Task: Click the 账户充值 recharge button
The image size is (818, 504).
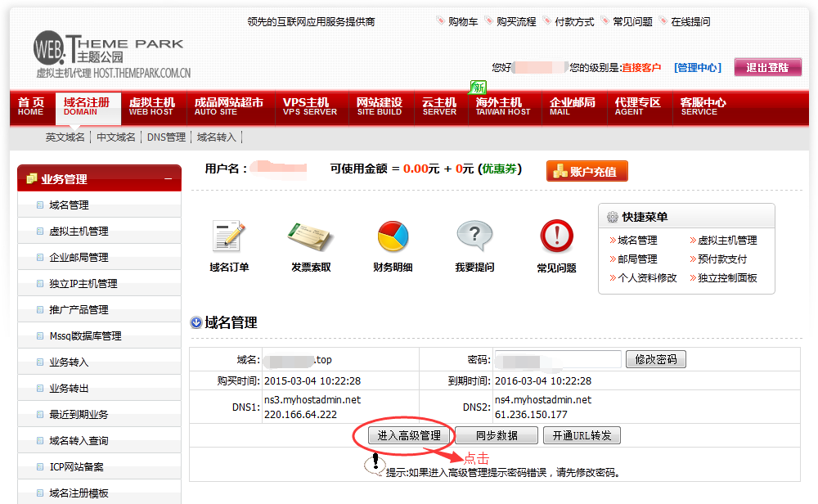Action: pyautogui.click(x=587, y=171)
